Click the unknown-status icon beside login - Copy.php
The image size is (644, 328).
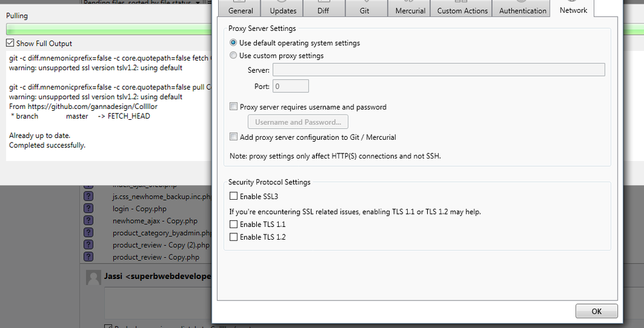(x=88, y=209)
